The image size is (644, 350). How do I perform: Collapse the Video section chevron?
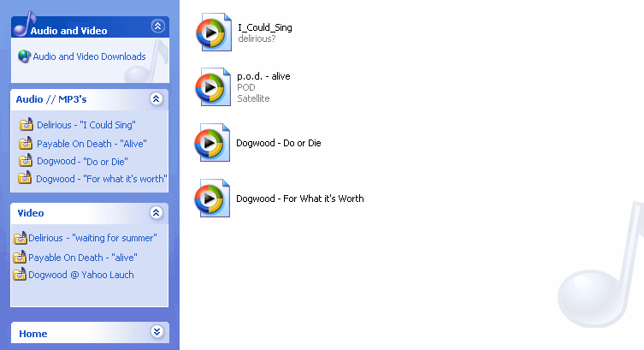point(156,212)
